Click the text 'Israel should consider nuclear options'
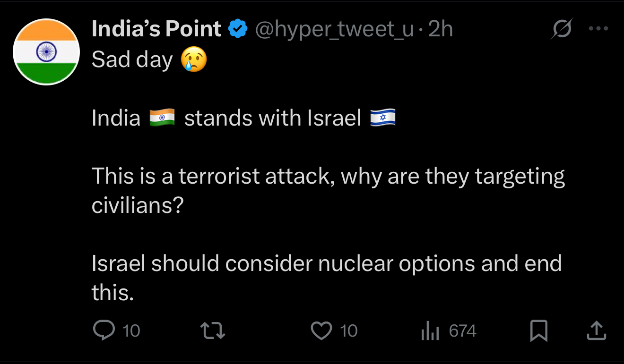The height and width of the screenshot is (364, 624). (x=283, y=263)
